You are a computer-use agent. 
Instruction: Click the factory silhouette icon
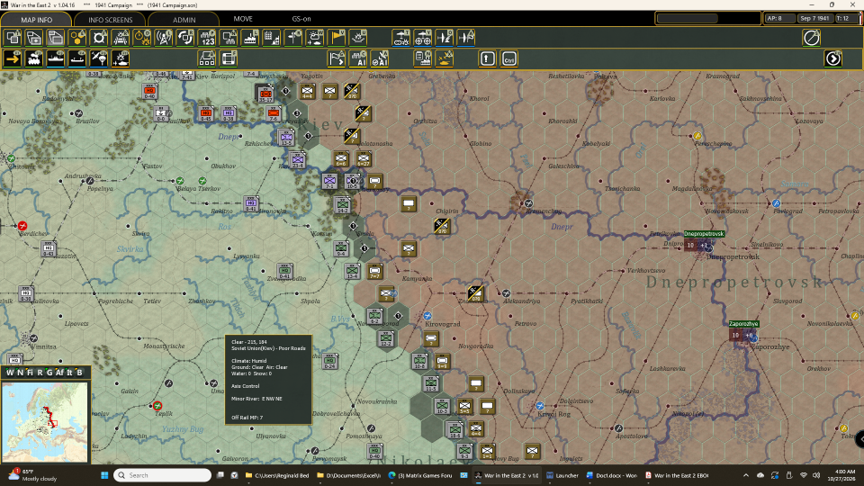pos(250,38)
